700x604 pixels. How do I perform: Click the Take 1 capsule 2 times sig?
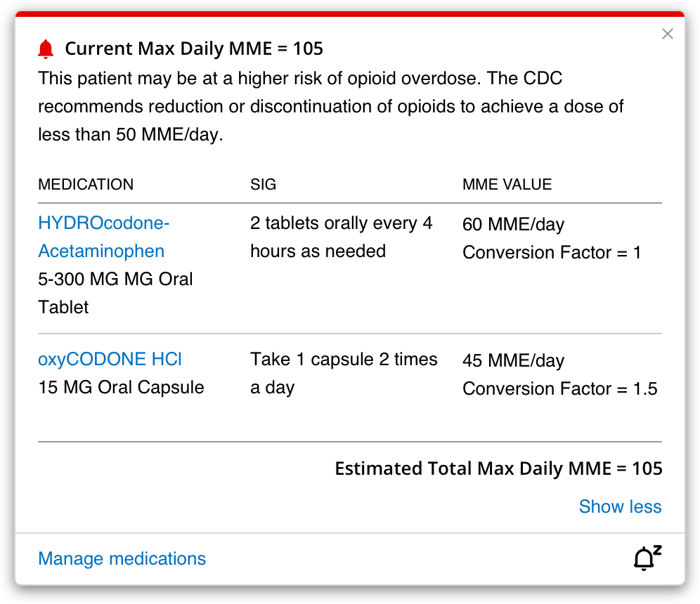coord(344,374)
